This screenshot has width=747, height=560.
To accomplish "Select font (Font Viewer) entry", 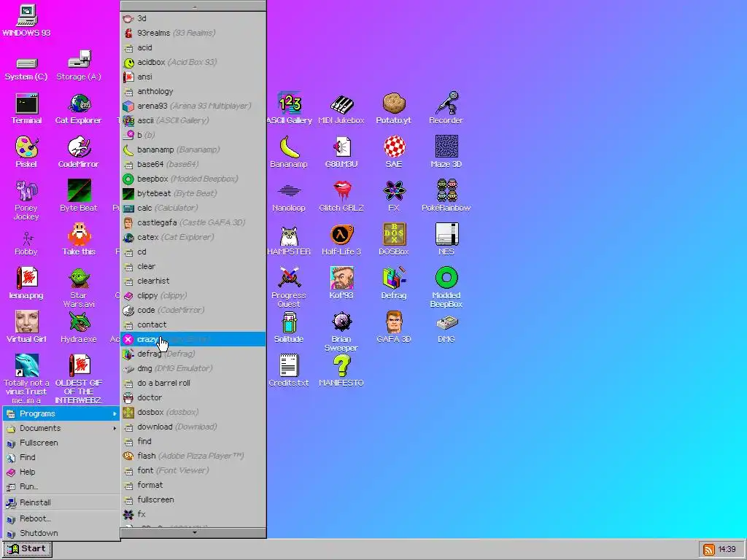I will coord(193,470).
